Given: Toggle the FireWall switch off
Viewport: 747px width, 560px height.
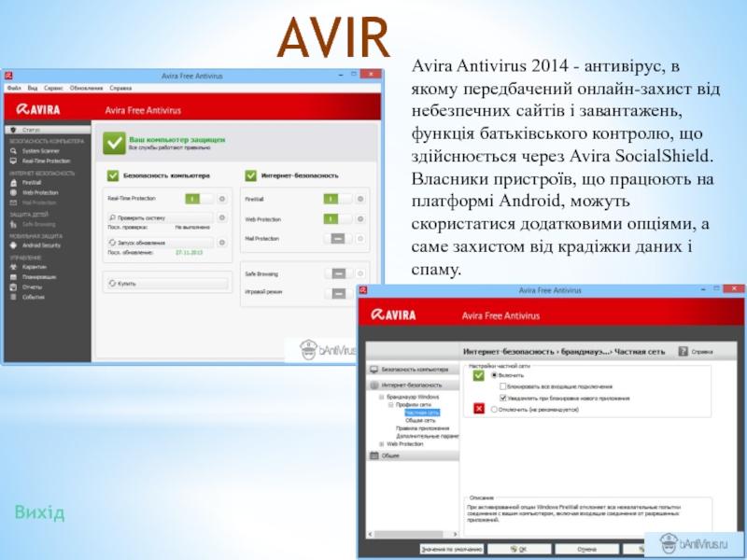Looking at the screenshot, I should [x=338, y=199].
